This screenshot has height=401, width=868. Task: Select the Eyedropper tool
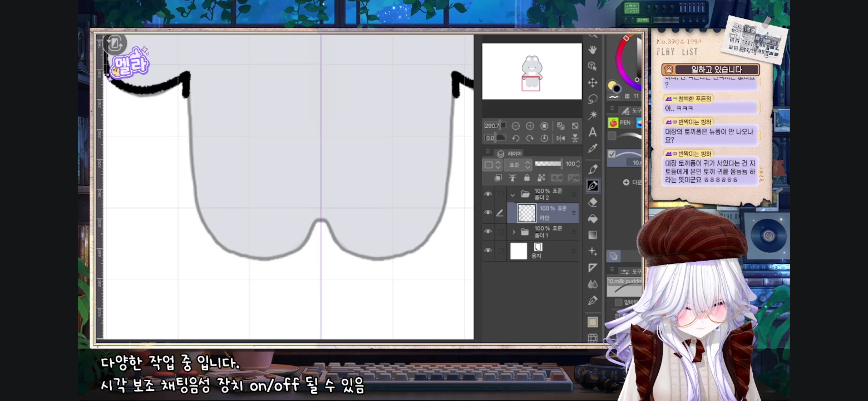(x=593, y=148)
